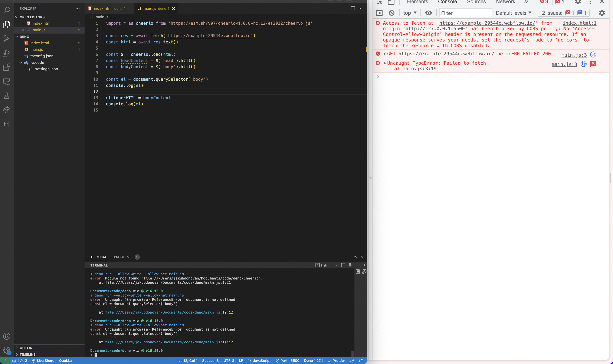Kill the fish terminal with trash icon
The height and width of the screenshot is (364, 613).
click(x=350, y=265)
